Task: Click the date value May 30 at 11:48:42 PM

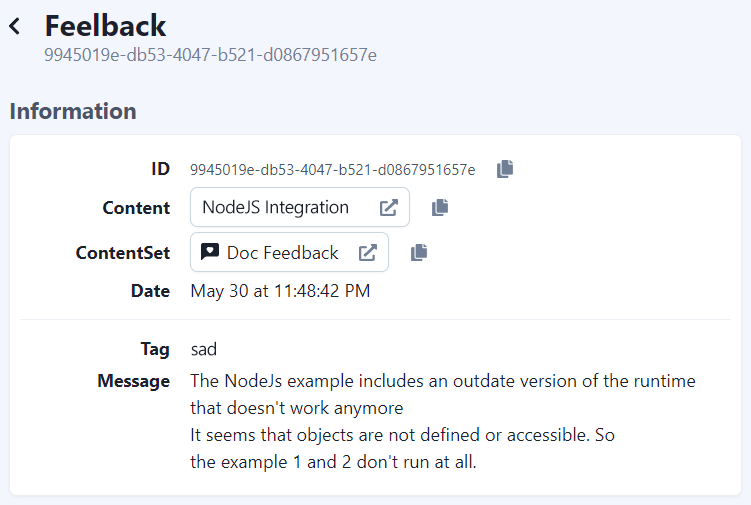Action: (x=280, y=291)
